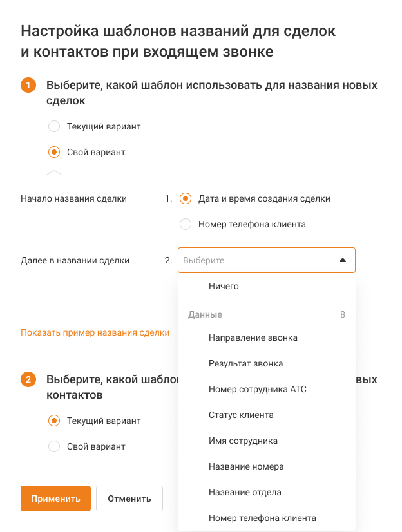
Task: Pick 'Название отдела' dropdown entry
Action: [x=245, y=492]
